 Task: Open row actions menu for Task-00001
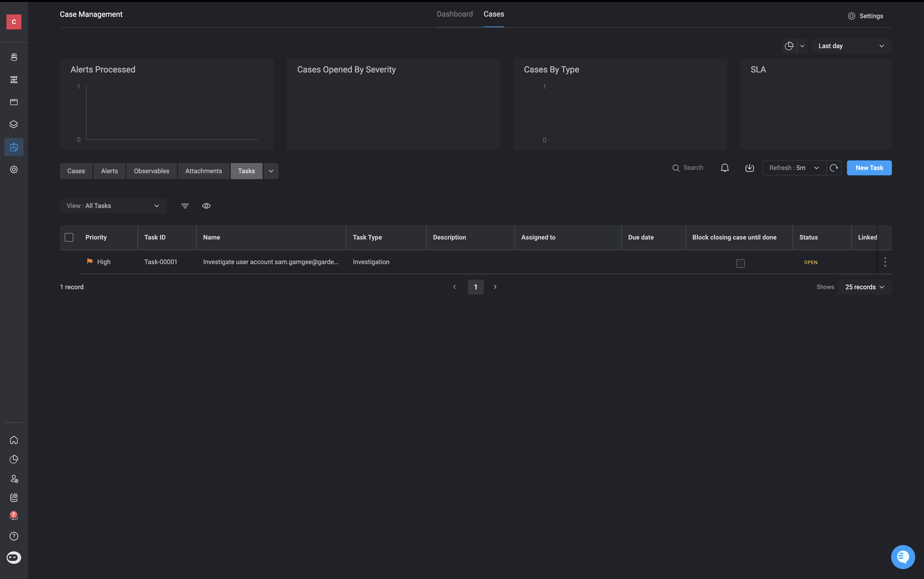[x=885, y=262]
